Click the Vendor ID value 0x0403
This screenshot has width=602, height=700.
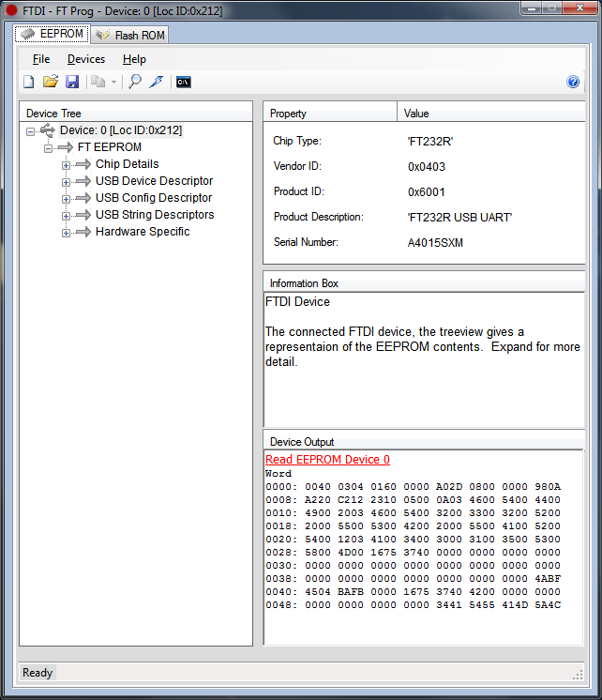(x=427, y=167)
